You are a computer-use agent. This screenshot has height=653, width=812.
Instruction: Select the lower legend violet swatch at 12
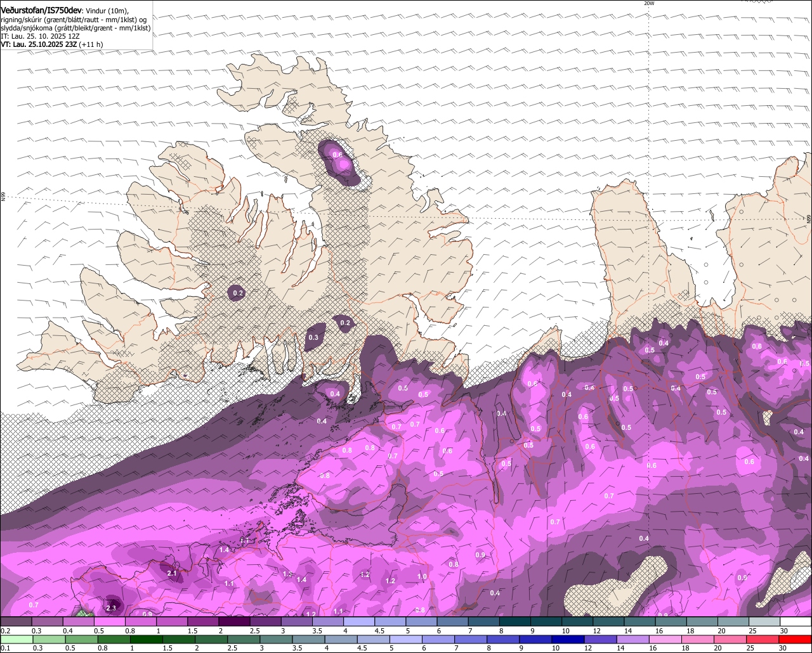point(600,639)
